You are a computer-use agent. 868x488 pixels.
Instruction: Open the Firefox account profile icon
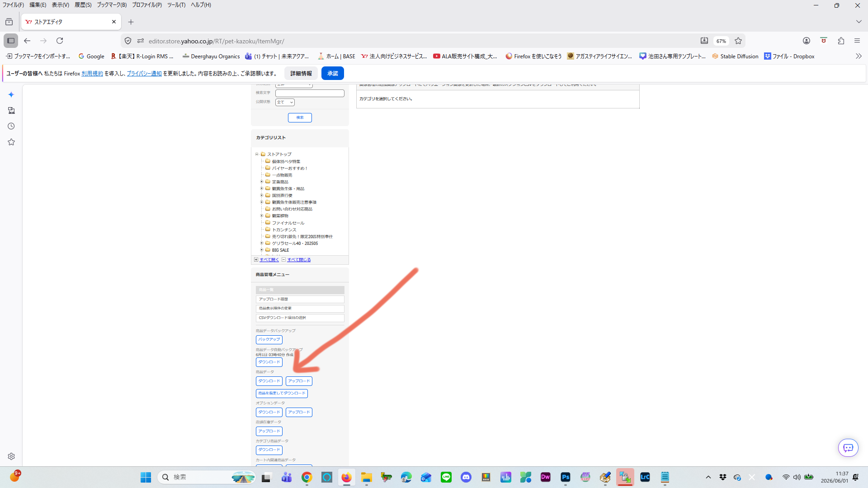pyautogui.click(x=807, y=41)
